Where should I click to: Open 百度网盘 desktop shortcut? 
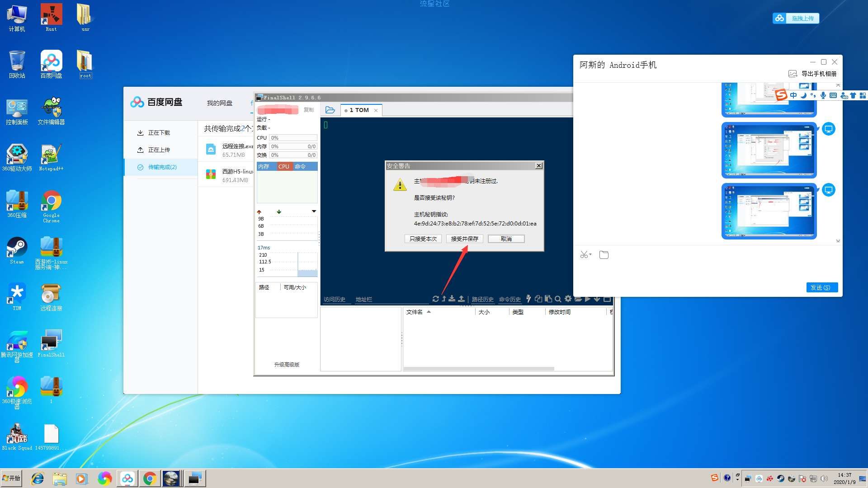pos(51,65)
